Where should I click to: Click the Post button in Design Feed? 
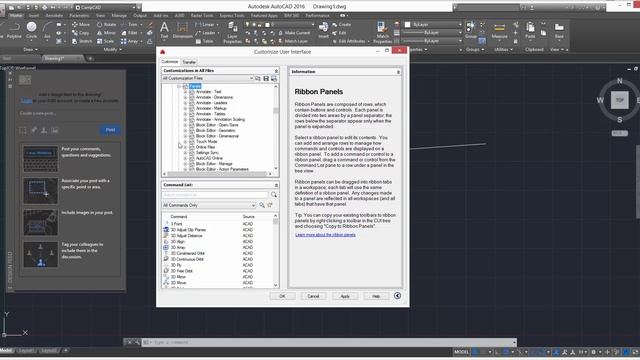pyautogui.click(x=110, y=130)
